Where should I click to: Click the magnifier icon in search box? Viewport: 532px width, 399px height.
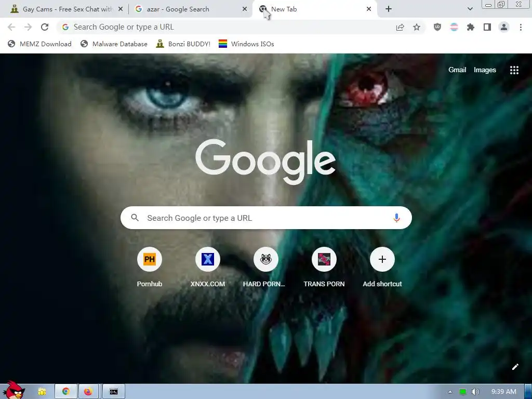pos(135,218)
